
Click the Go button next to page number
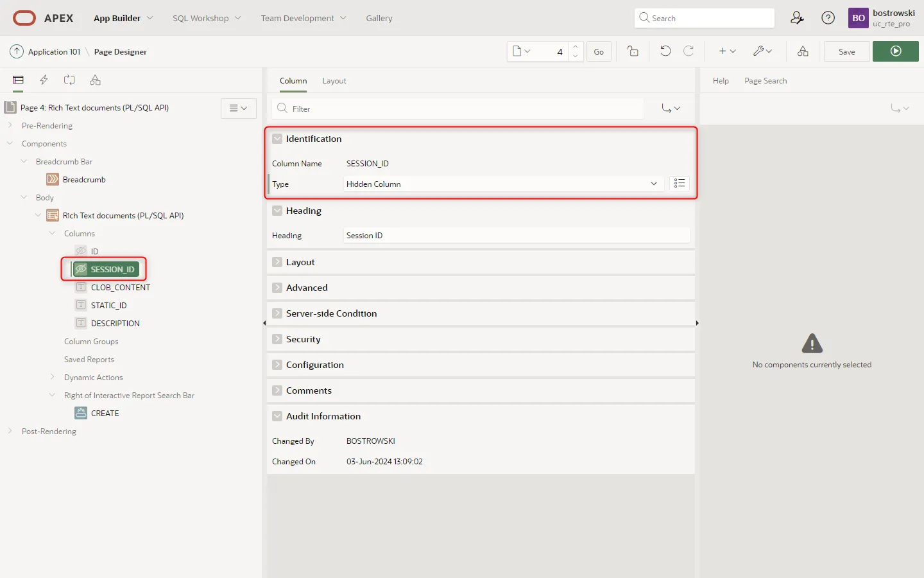pos(598,51)
